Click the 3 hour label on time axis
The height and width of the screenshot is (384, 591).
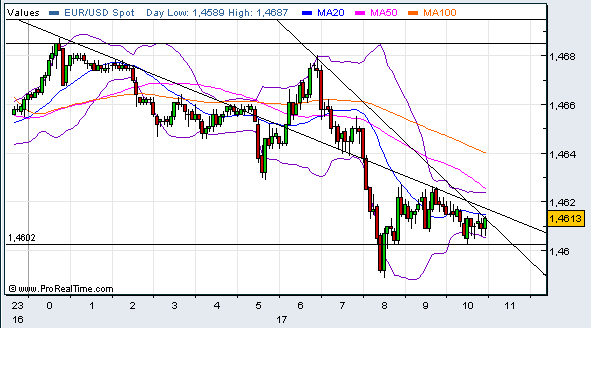click(x=174, y=306)
